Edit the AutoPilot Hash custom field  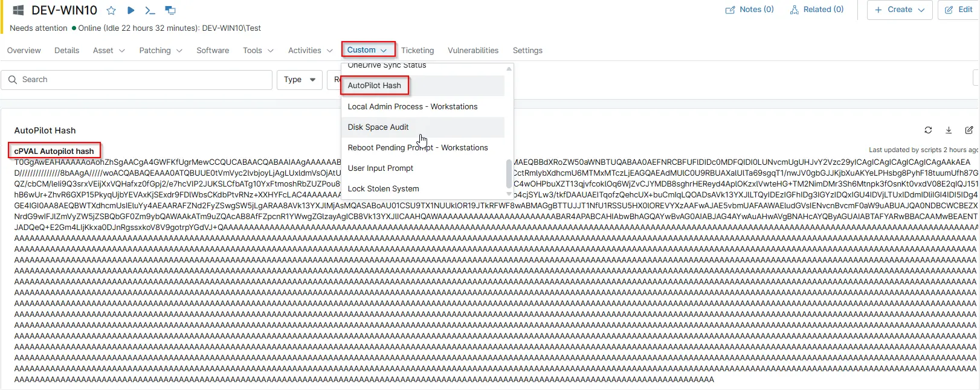point(969,130)
